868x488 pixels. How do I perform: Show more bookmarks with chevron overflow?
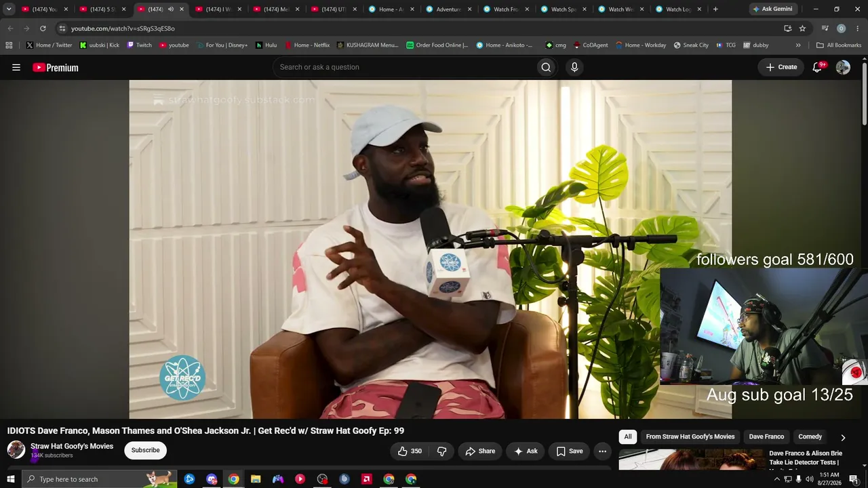tap(798, 45)
